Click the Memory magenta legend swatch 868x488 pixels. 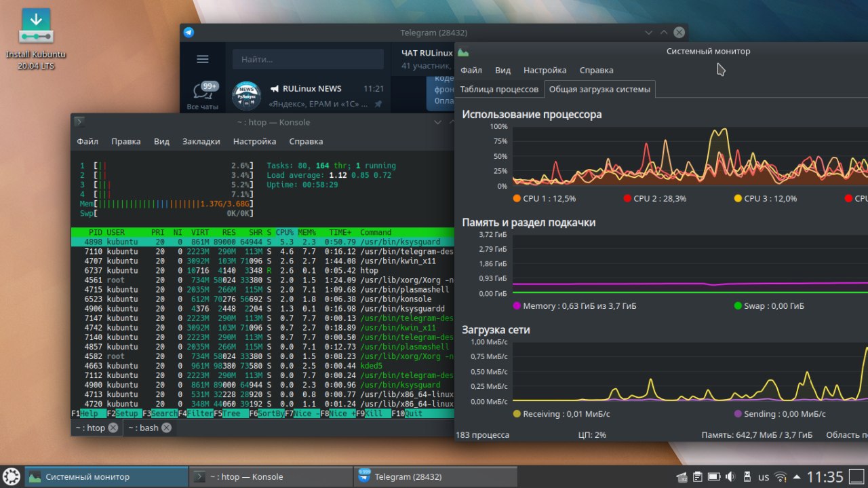click(517, 305)
